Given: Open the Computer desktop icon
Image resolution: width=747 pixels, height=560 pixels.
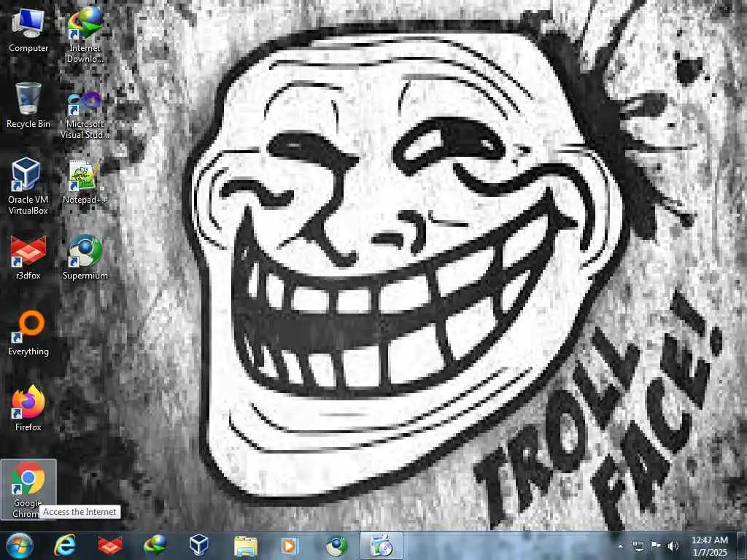Looking at the screenshot, I should pyautogui.click(x=28, y=29).
